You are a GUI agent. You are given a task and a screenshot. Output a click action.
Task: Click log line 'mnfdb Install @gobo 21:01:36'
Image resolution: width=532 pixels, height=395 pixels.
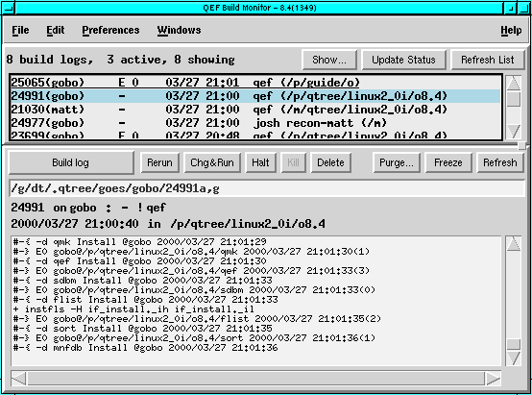[146, 348]
